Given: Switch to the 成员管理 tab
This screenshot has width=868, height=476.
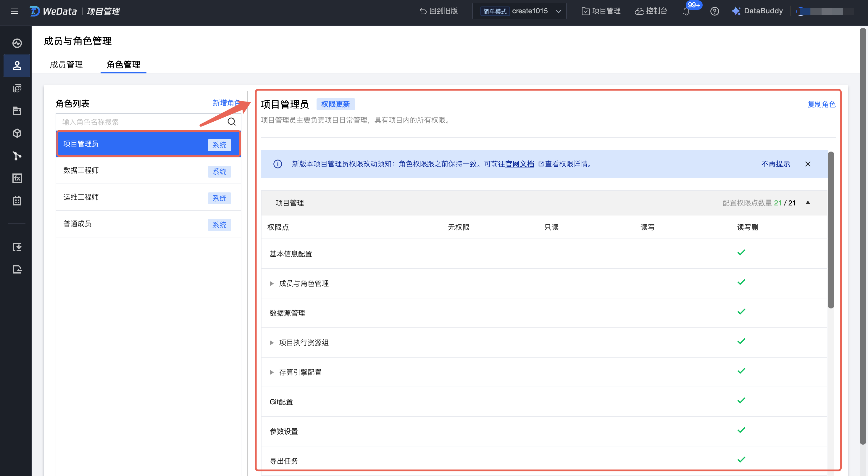Looking at the screenshot, I should coord(66,65).
